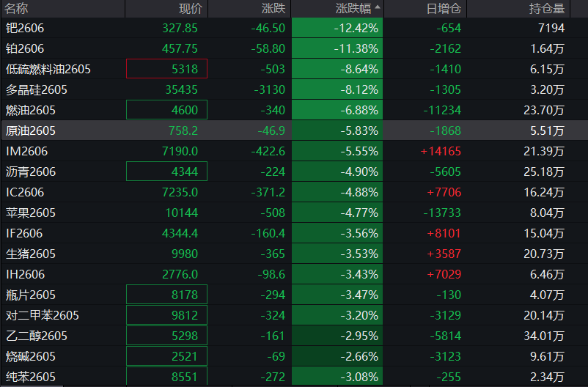Sort by 现价 column header
The width and height of the screenshot is (588, 387).
point(191,9)
